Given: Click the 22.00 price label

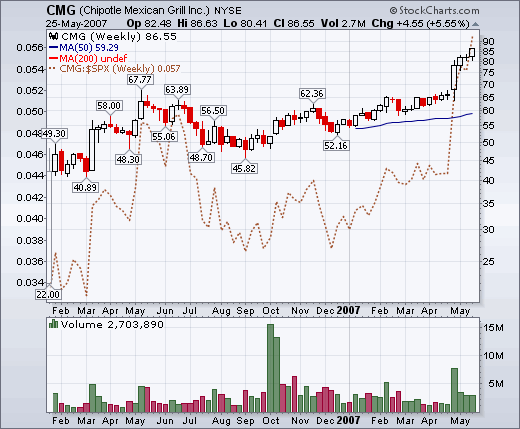Looking at the screenshot, I should coord(48,294).
